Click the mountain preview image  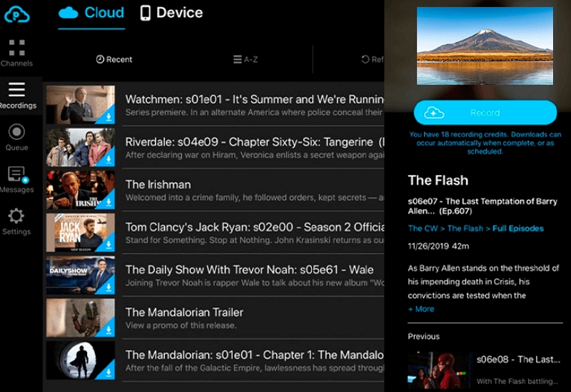click(485, 46)
